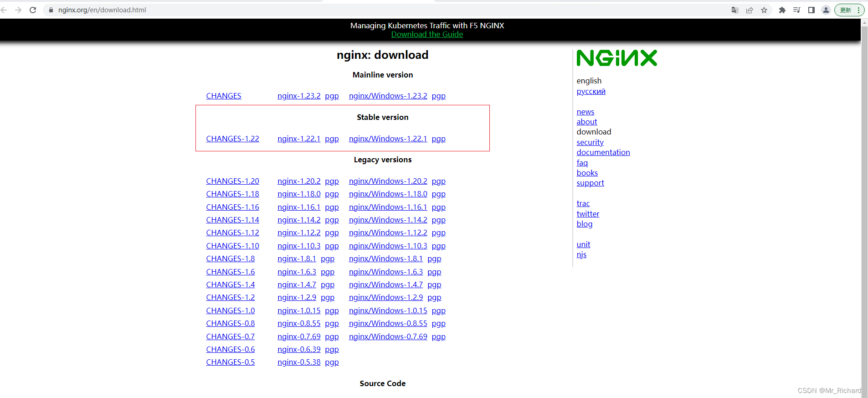Open pgp signature beside nginx-0.6.39

(x=332, y=350)
